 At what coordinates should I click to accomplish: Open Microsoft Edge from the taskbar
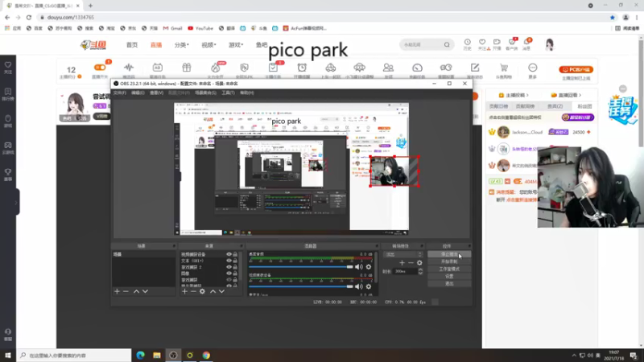point(140,356)
